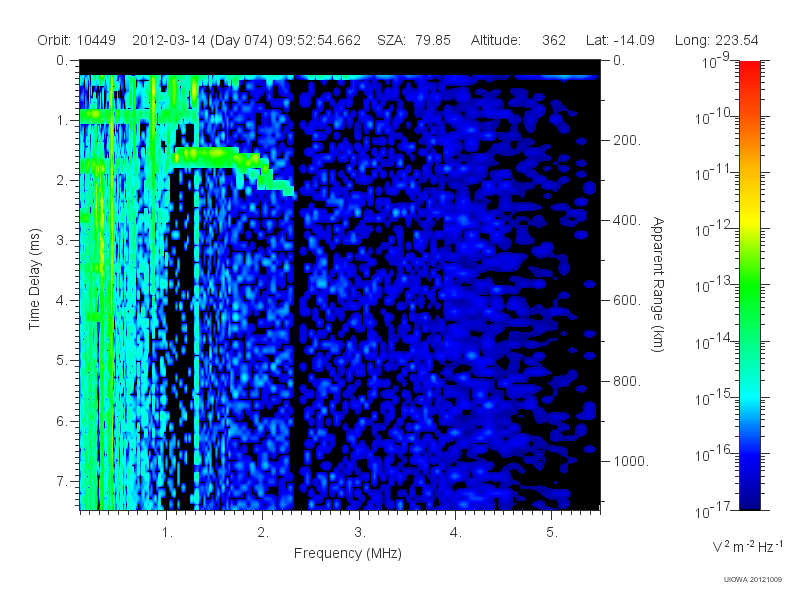
Task: Click the 2. tick label on frequency axis
Action: click(263, 533)
